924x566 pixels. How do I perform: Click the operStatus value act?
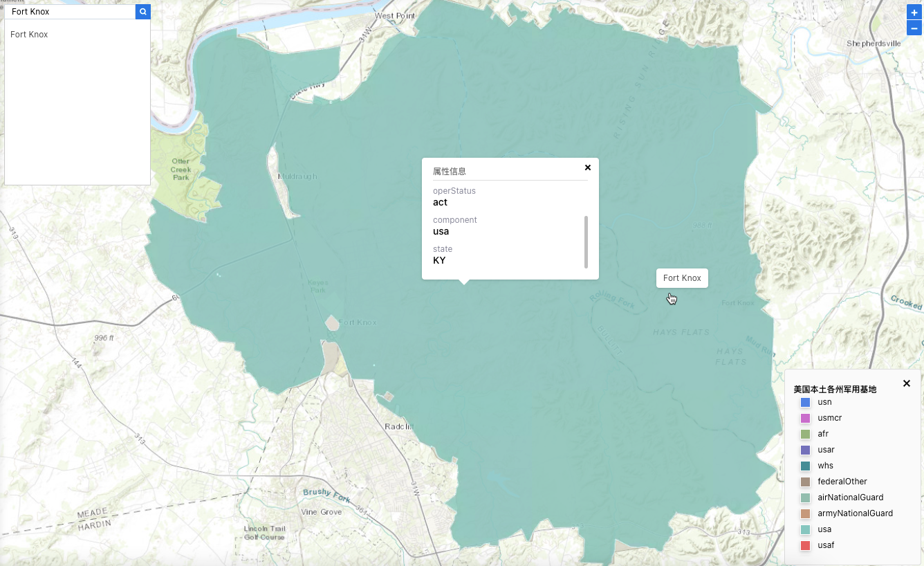click(x=440, y=203)
